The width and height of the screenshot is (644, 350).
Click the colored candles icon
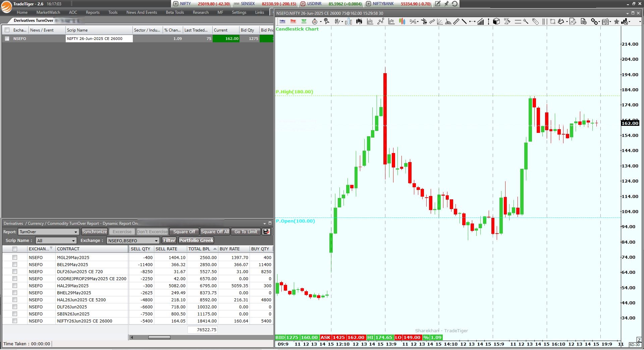point(402,21)
